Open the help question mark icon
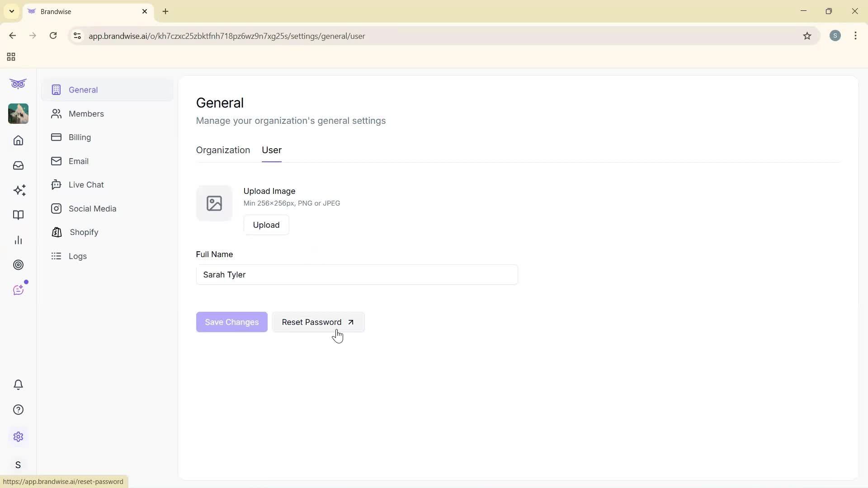The image size is (868, 488). (x=18, y=409)
